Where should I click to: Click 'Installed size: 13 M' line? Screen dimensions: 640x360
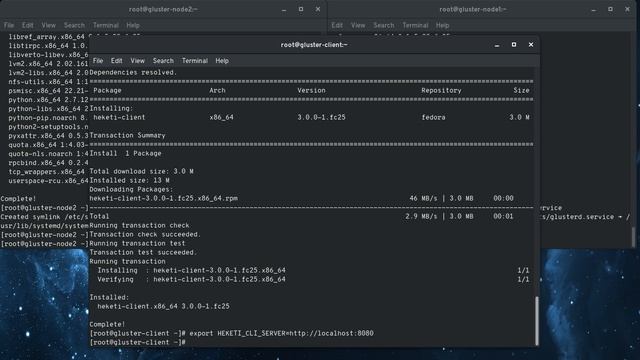[x=129, y=180]
